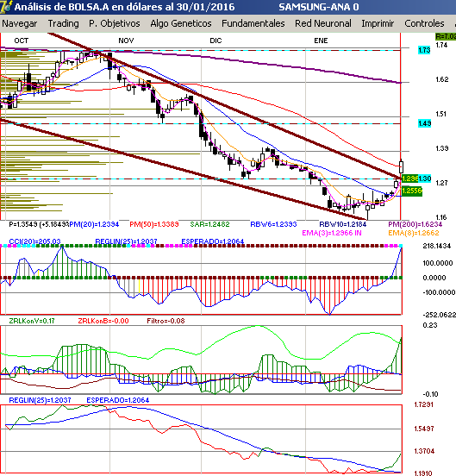Screen dimensions: 456x476
Task: Click the 1.49 cyan price level label
Action: (x=424, y=123)
